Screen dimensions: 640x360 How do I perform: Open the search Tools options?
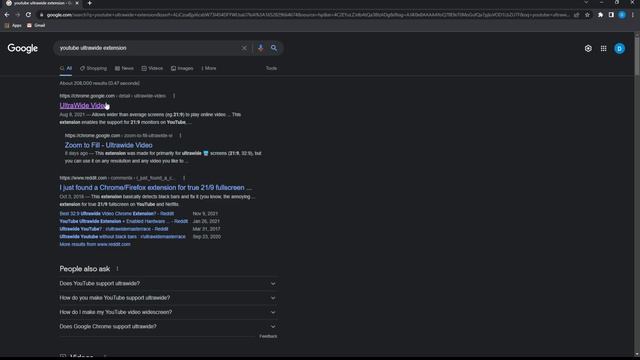click(271, 68)
